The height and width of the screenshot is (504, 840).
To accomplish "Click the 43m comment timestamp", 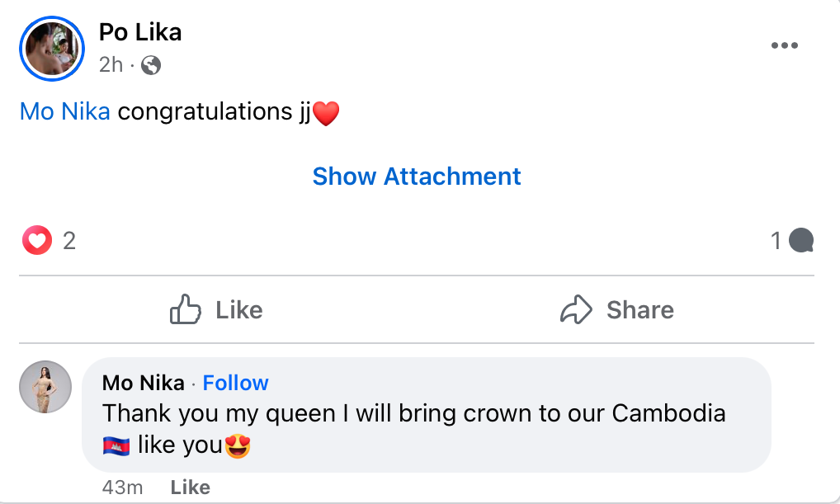I will click(122, 488).
